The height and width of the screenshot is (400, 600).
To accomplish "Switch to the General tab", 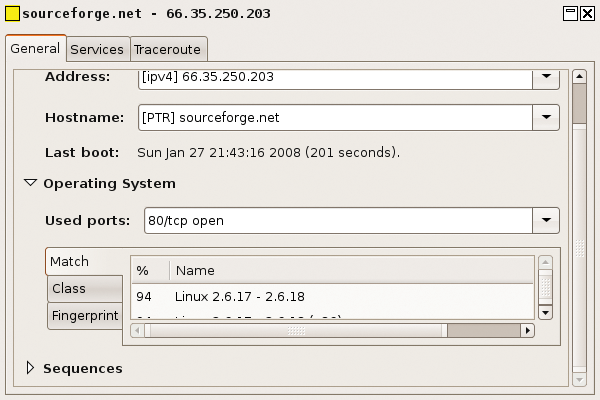I will [x=36, y=49].
